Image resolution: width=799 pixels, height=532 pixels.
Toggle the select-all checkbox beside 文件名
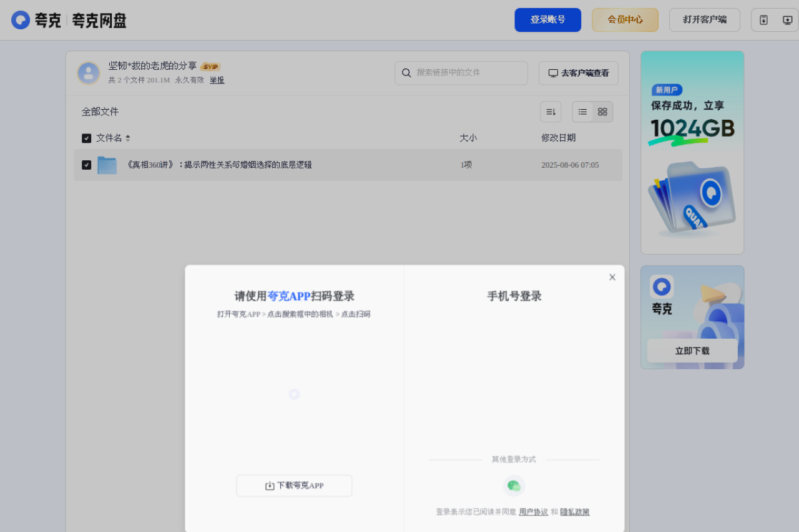click(87, 138)
